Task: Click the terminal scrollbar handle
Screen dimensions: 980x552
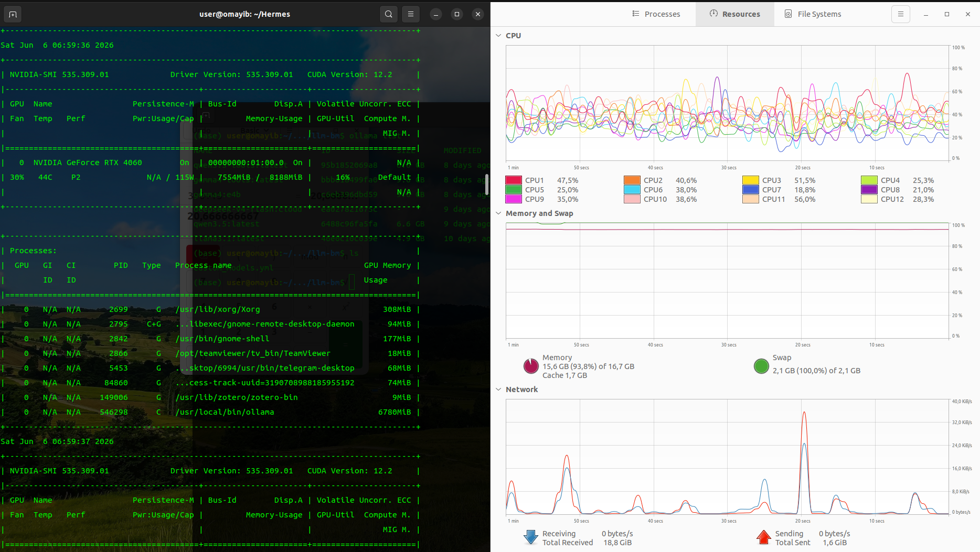Action: point(487,184)
